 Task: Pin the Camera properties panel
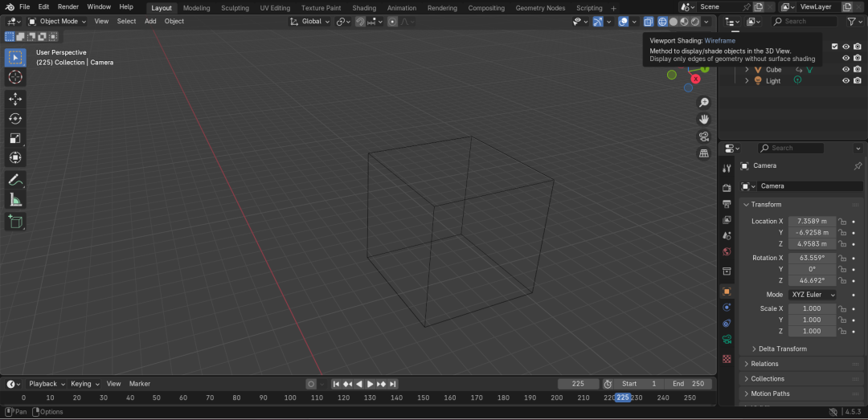[858, 165]
